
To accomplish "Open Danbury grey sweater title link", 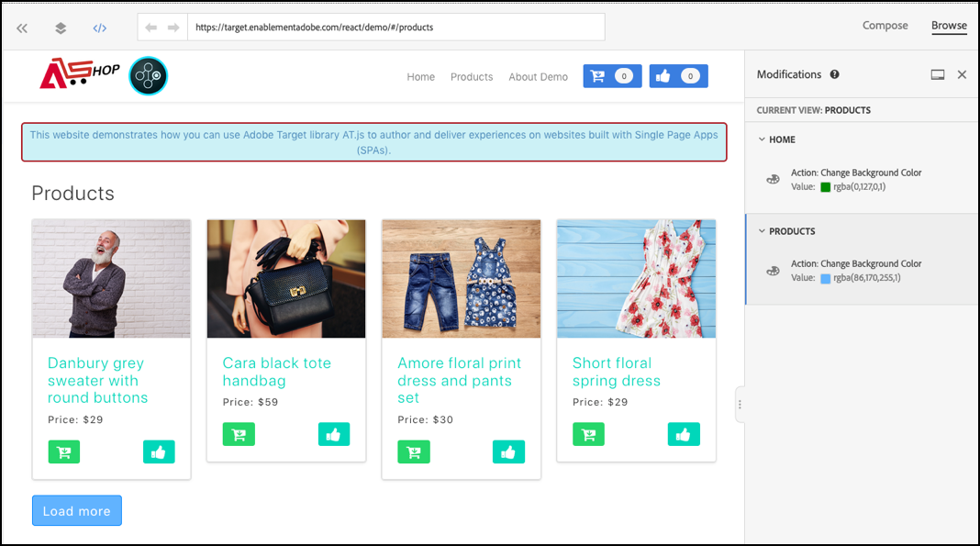I will point(98,381).
